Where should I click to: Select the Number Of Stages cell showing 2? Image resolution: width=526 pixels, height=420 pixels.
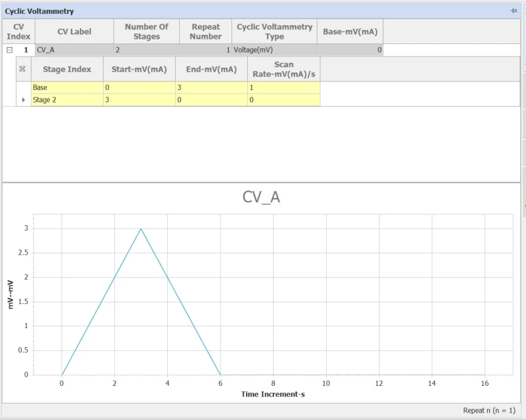point(147,50)
